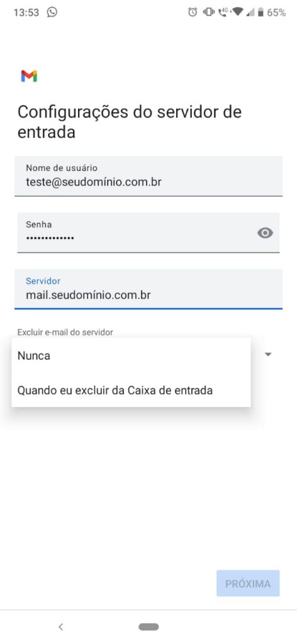
Task: Tap the vibrate mode status icon
Action: click(209, 13)
